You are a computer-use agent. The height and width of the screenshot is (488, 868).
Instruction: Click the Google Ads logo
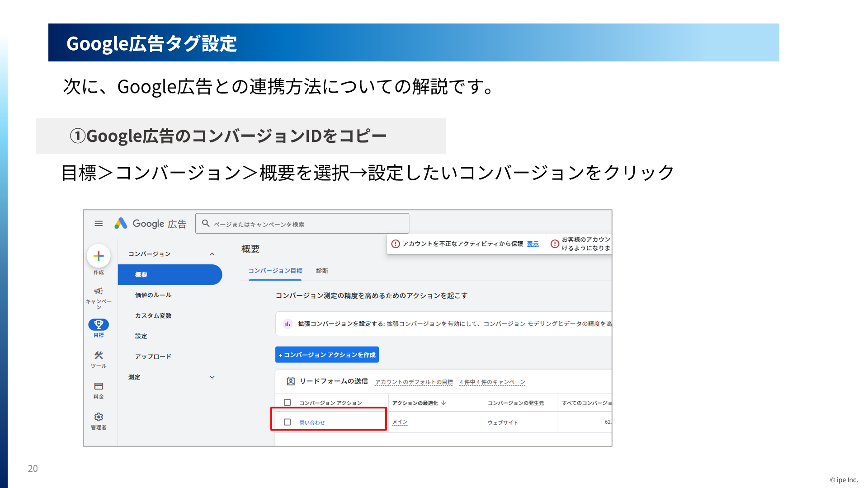(121, 223)
